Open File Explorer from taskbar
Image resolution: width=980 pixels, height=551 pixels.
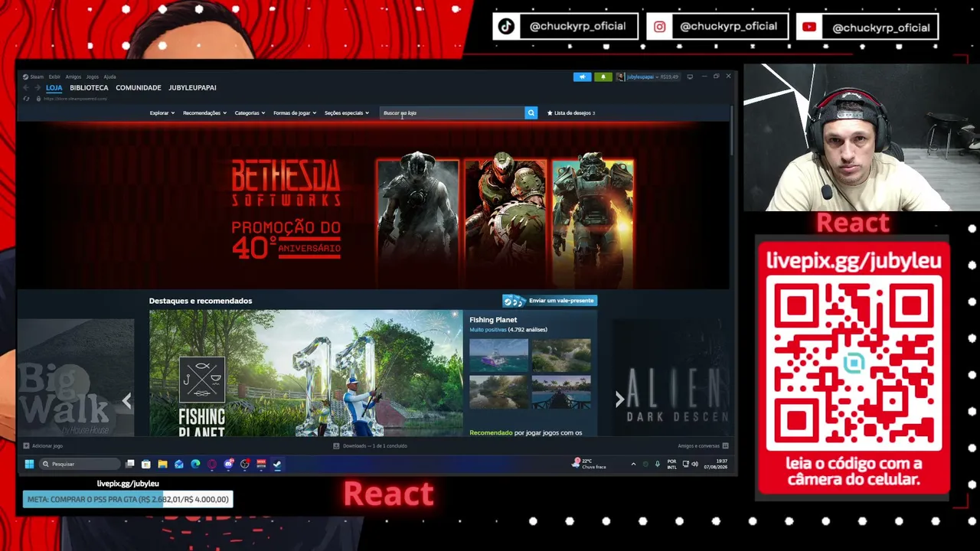tap(162, 464)
